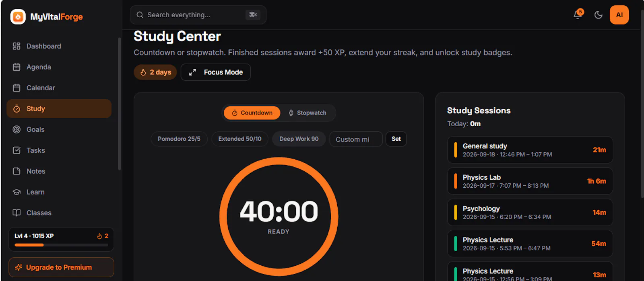Open the Tasks section
The height and width of the screenshot is (281, 644).
(x=59, y=150)
